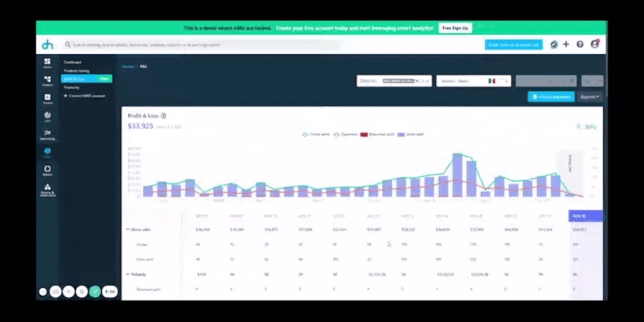Click the search magnifier icon
Image resolution: width=644 pixels, height=322 pixels.
[x=68, y=45]
